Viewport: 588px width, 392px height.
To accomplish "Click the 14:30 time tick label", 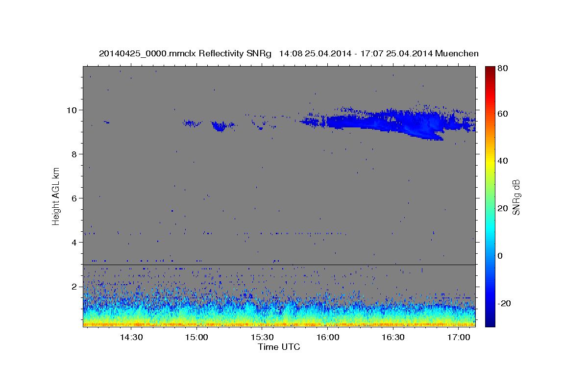I will pyautogui.click(x=131, y=338).
